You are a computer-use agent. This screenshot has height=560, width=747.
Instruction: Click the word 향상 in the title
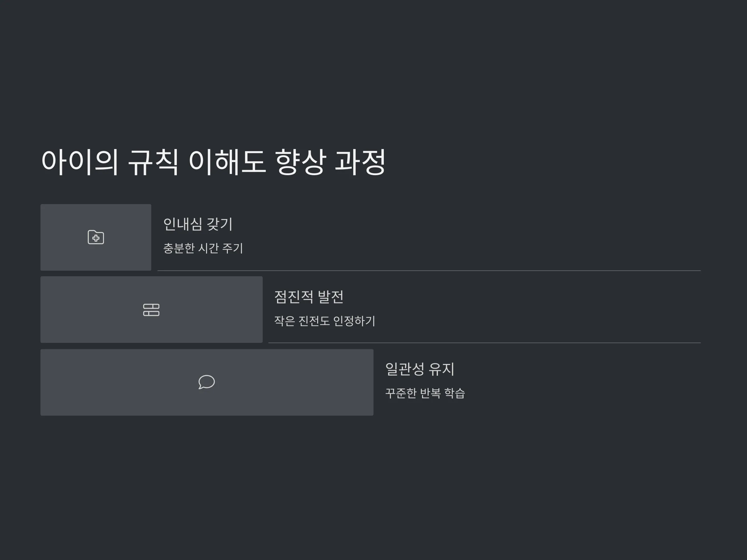pyautogui.click(x=301, y=162)
